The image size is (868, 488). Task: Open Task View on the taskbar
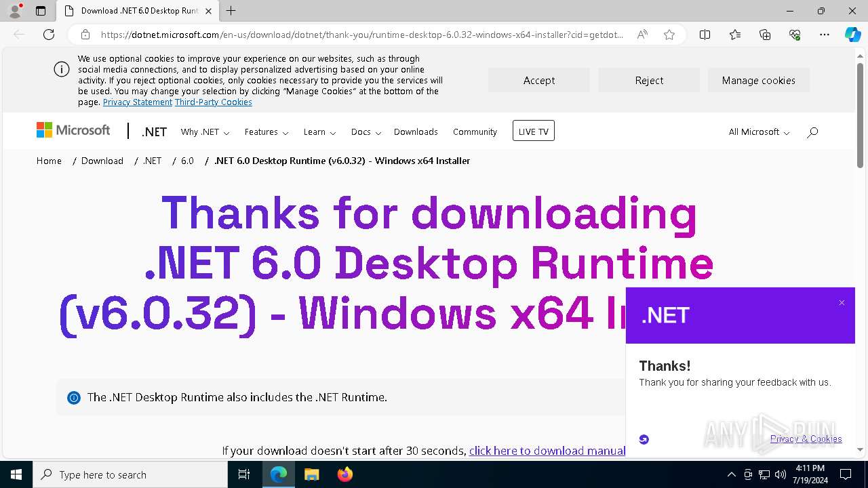(x=244, y=474)
